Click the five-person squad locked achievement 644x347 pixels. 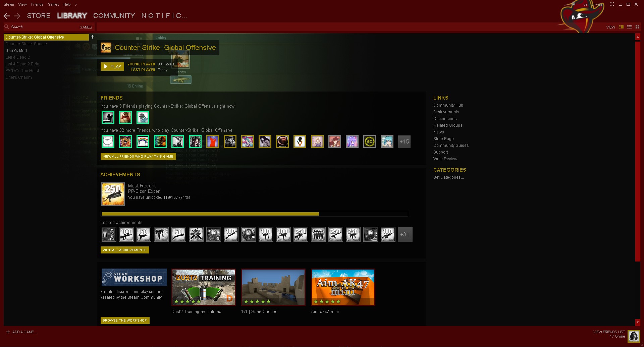coord(318,234)
